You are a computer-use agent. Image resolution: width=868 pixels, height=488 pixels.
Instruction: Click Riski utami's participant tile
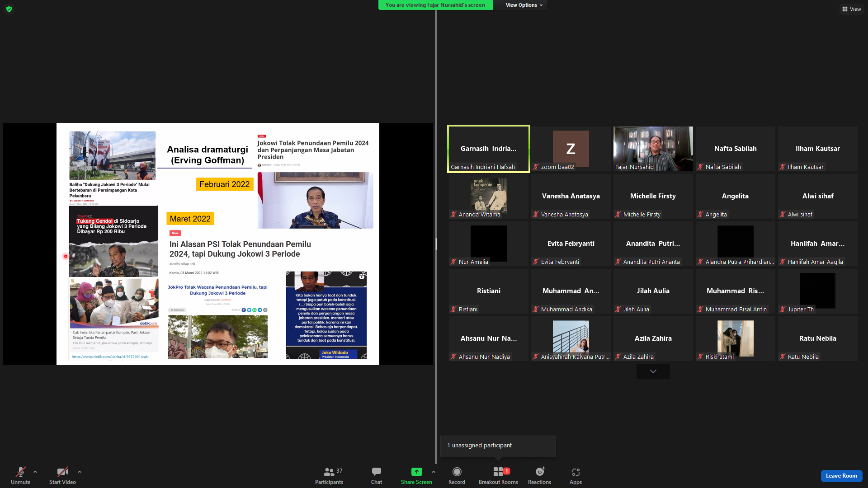[x=735, y=338]
